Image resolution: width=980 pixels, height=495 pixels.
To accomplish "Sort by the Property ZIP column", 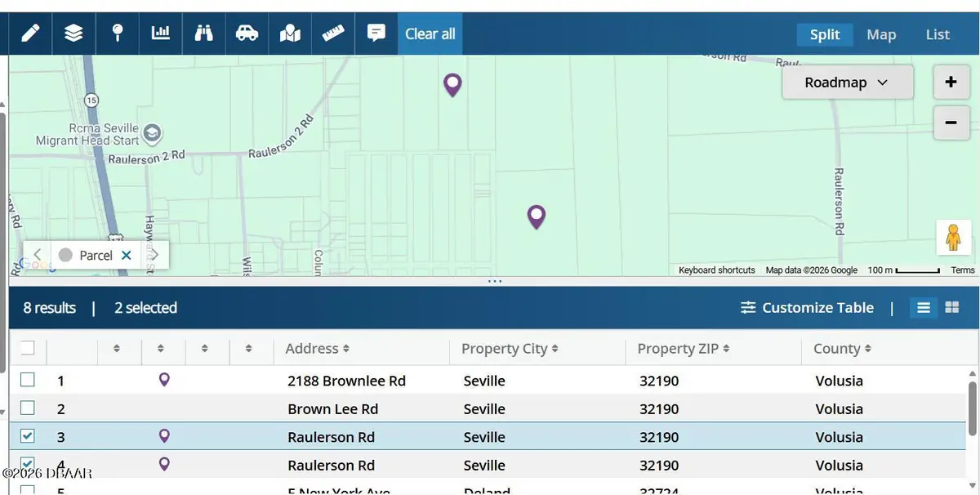I will coord(682,349).
